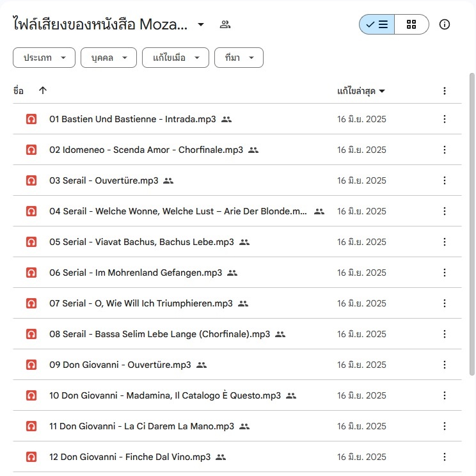
Task: Open more options for 06 Serial Im Mohrenland
Action: tap(445, 273)
